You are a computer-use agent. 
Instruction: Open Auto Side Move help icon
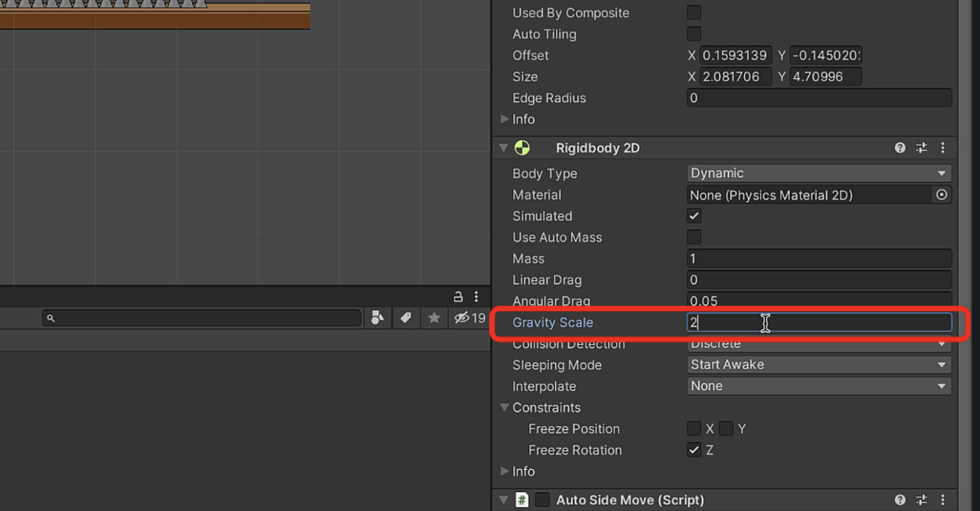tap(900, 500)
